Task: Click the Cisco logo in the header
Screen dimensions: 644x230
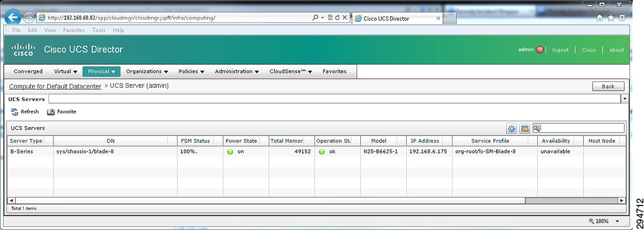Action: click(23, 50)
